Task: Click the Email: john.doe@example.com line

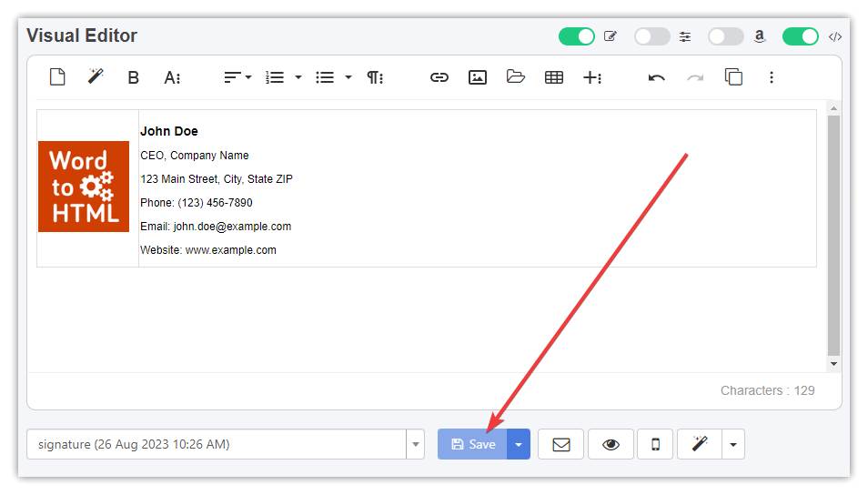Action: click(216, 227)
